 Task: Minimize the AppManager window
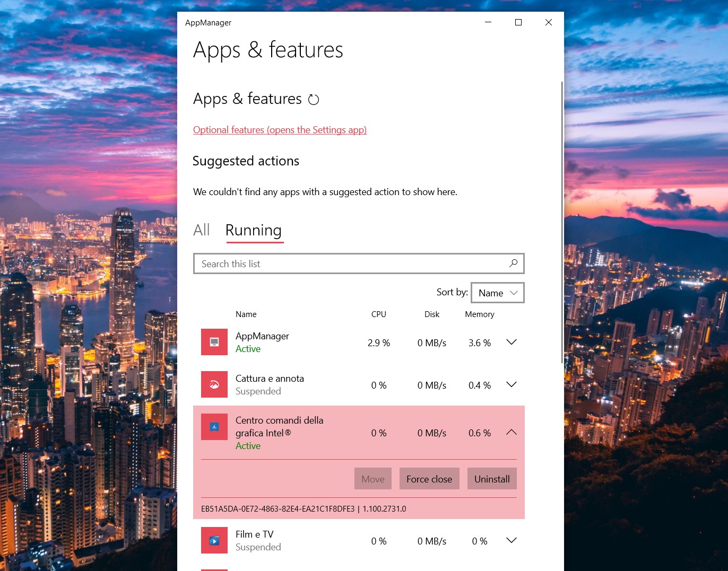pyautogui.click(x=488, y=22)
